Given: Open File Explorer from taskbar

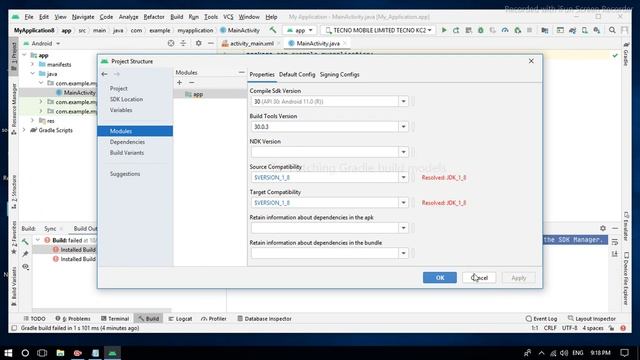Looking at the screenshot, I should click(x=60, y=353).
